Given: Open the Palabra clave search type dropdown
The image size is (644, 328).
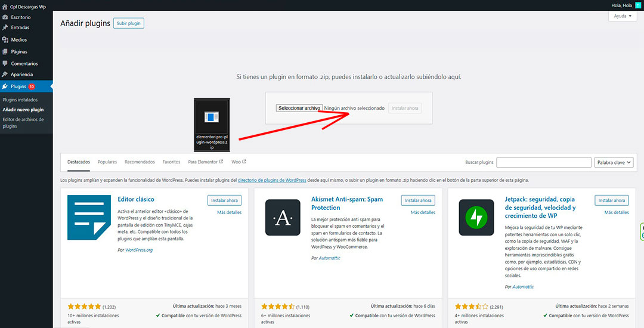Looking at the screenshot, I should pyautogui.click(x=614, y=162).
